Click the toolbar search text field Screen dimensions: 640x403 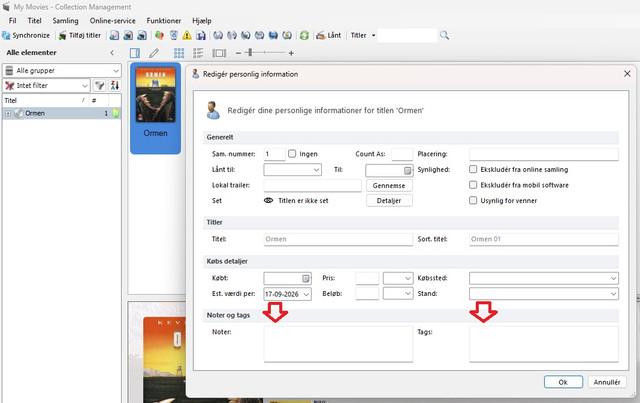point(407,36)
